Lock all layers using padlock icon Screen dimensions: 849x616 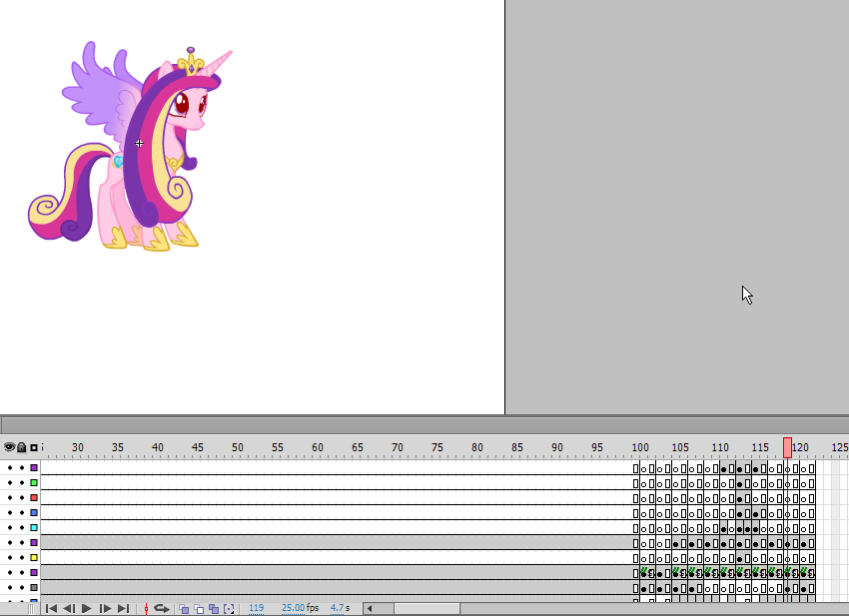[21, 447]
